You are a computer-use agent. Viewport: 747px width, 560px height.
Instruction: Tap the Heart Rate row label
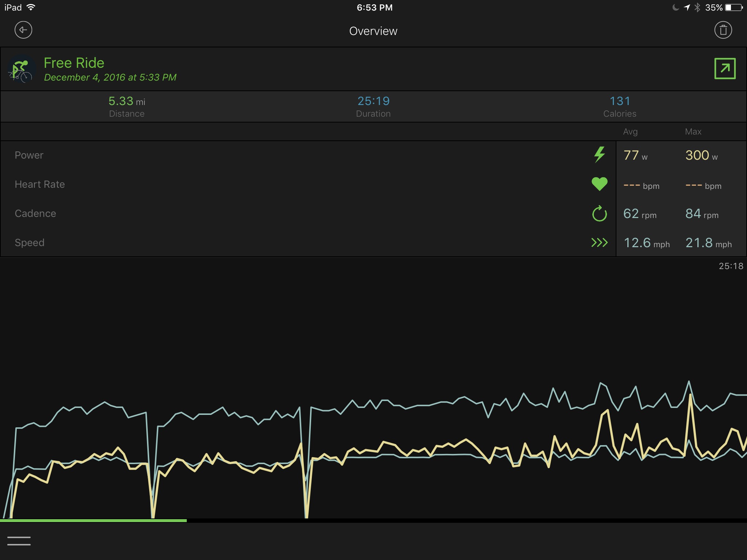coord(40,184)
